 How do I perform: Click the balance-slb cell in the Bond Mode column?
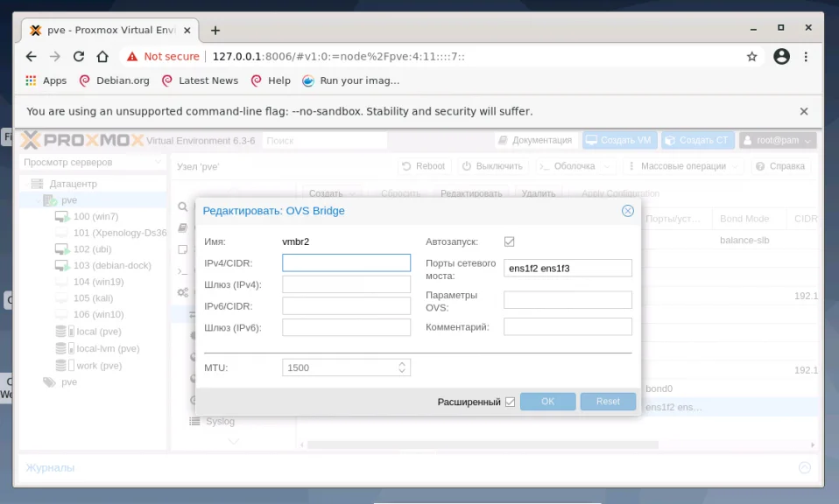744,241
